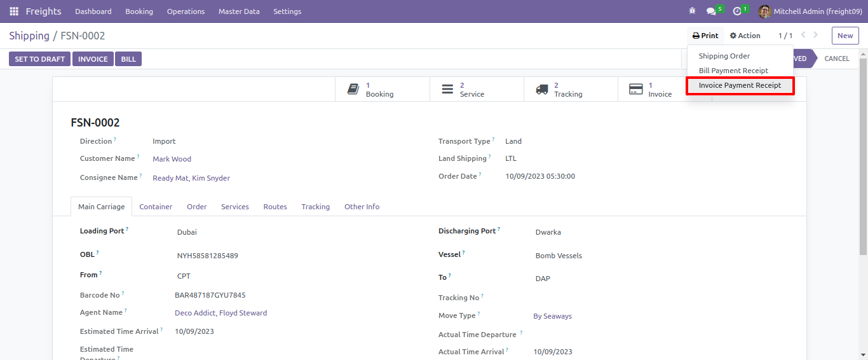Click the SET TO DRAFT button
This screenshot has width=868, height=360.
tap(40, 59)
